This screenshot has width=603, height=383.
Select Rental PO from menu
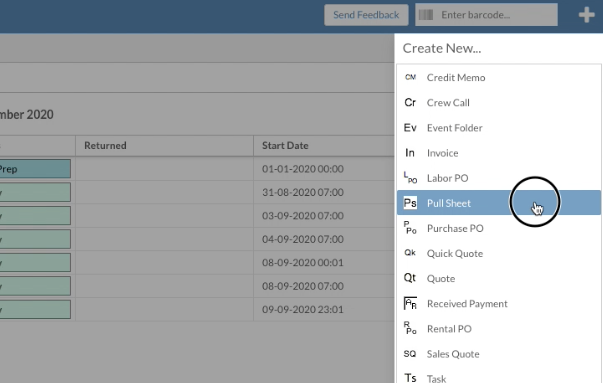tap(499, 329)
